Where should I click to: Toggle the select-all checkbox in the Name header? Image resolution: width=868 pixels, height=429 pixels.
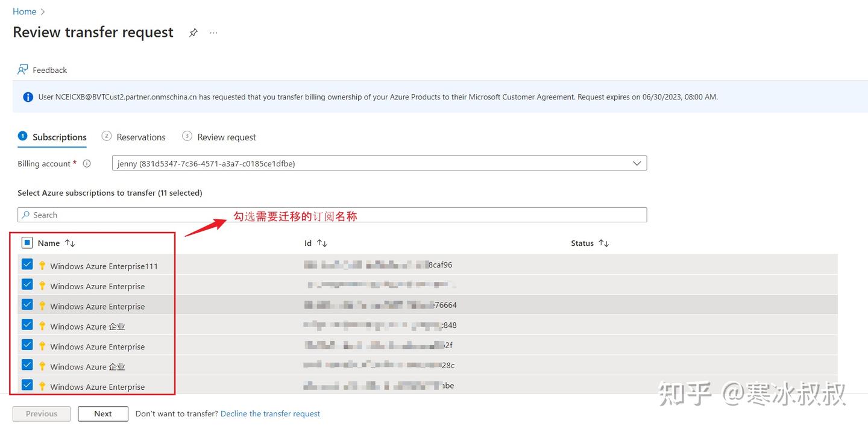(27, 242)
